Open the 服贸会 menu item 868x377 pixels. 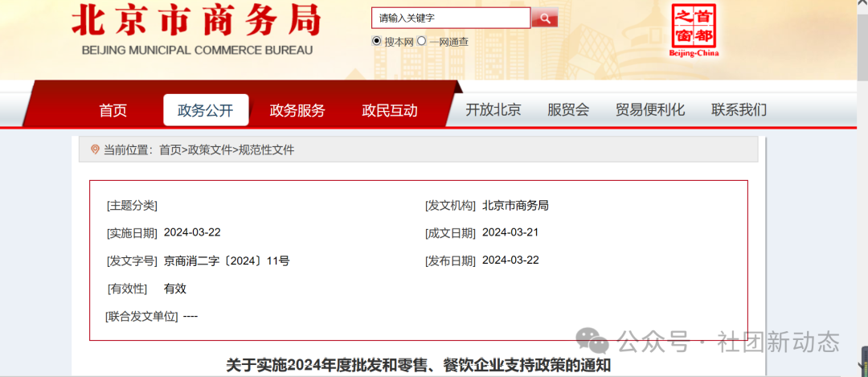pyautogui.click(x=568, y=109)
